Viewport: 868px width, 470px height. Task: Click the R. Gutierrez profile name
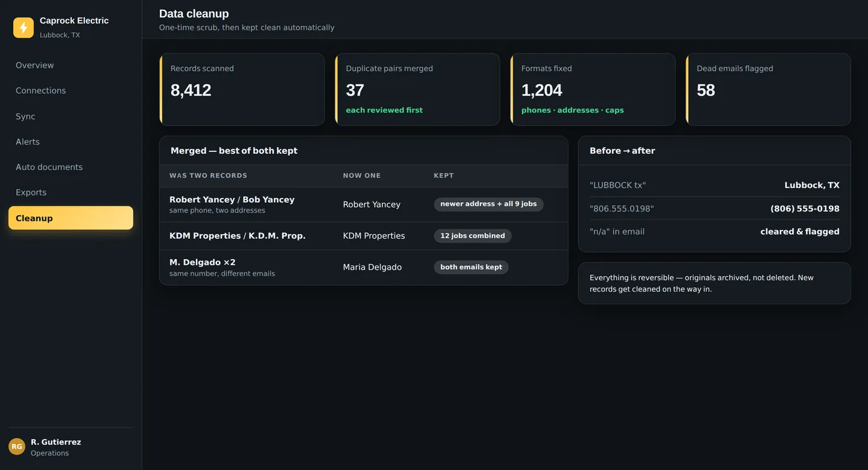tap(56, 442)
